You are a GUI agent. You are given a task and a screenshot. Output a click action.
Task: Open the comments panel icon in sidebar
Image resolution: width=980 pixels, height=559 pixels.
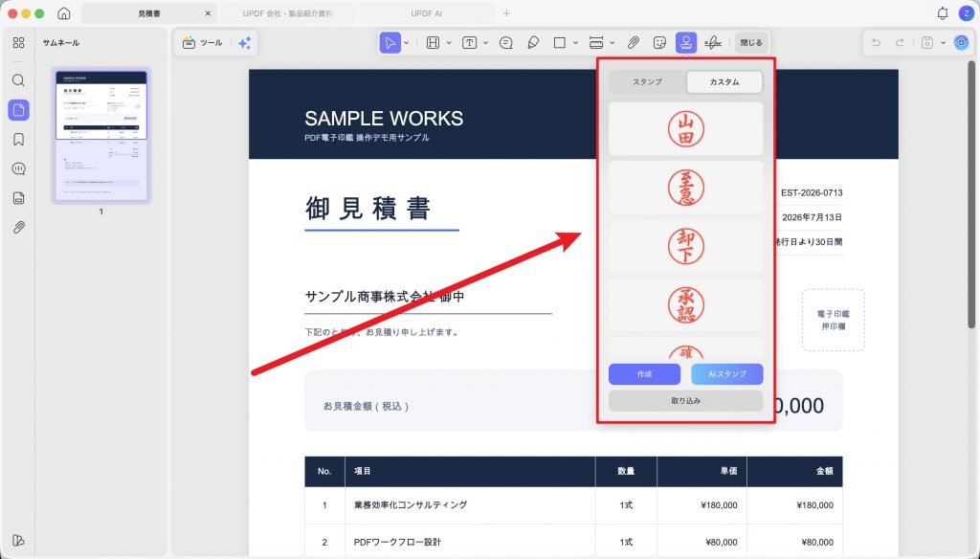pyautogui.click(x=19, y=168)
